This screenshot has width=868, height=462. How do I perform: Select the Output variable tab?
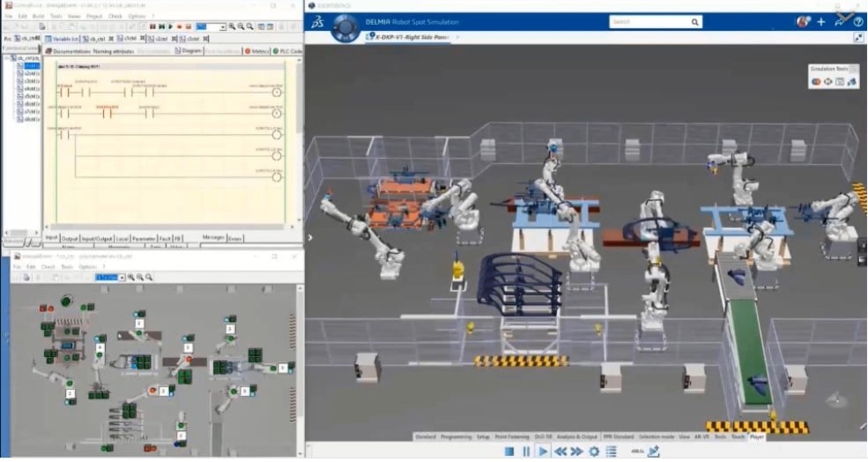click(x=70, y=238)
